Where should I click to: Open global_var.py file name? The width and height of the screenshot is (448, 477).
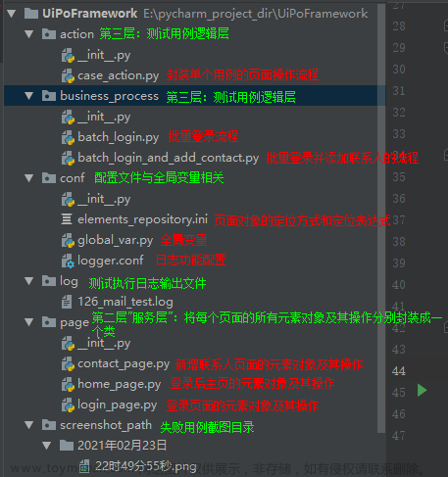click(115, 241)
